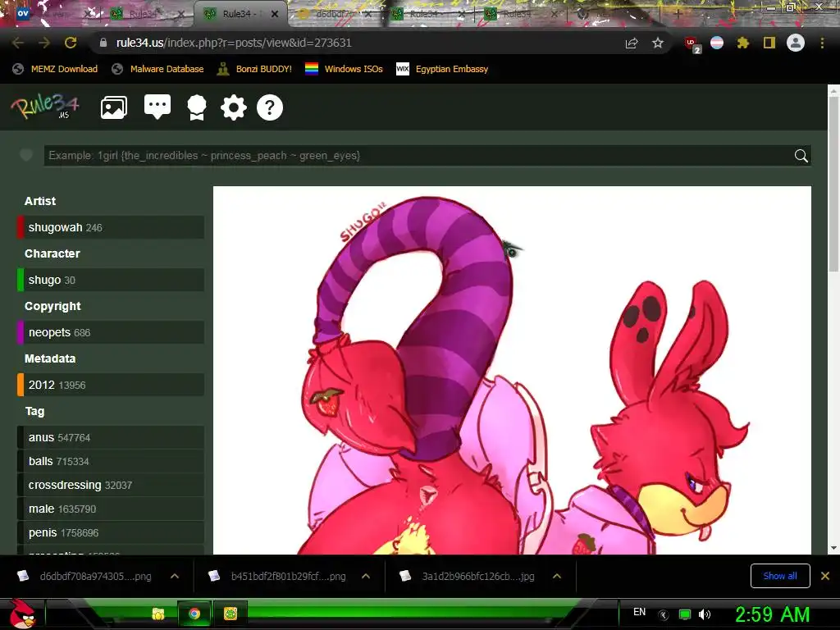The width and height of the screenshot is (840, 630).
Task: Focus the tag search input field
Action: 418,156
